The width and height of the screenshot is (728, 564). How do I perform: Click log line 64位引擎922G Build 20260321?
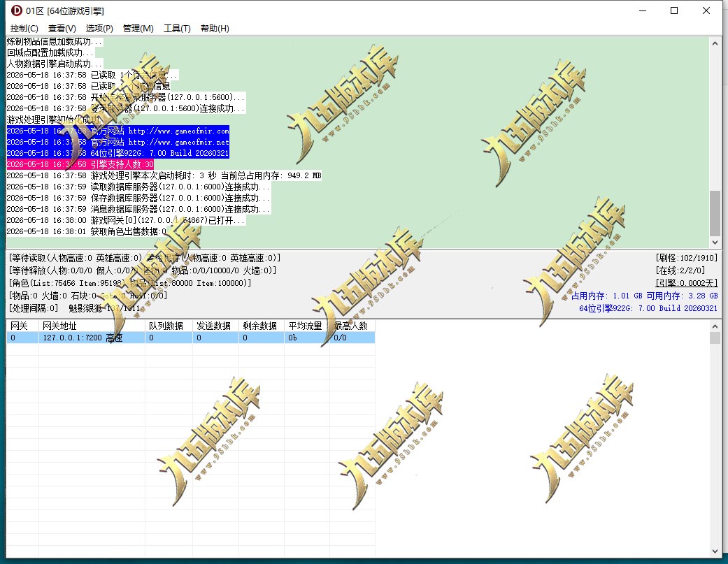(x=118, y=153)
